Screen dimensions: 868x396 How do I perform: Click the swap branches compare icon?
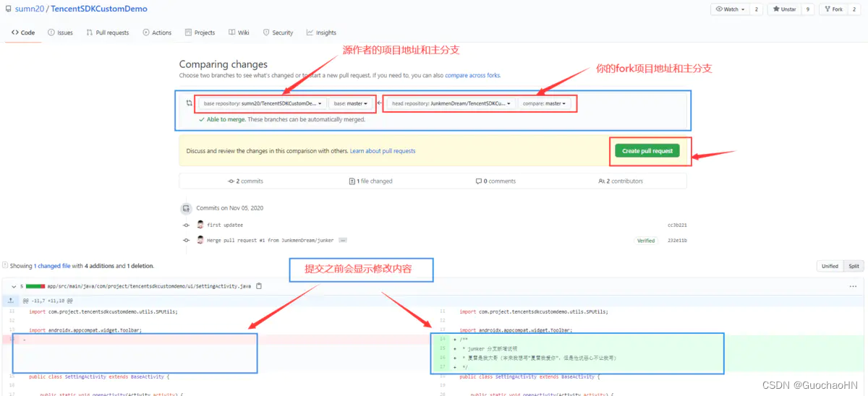[x=189, y=103]
